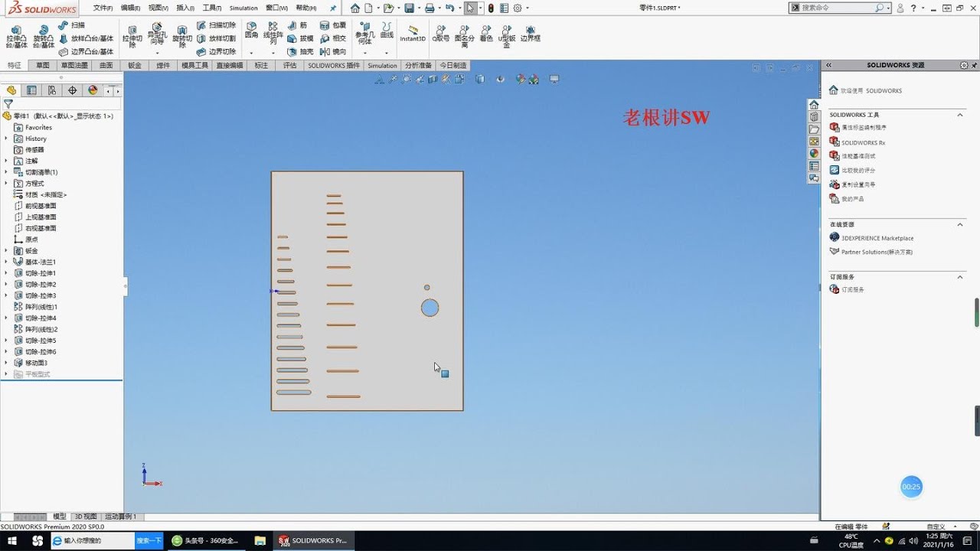Click the rebuild traffic light icon
The height and width of the screenshot is (551, 980).
click(491, 8)
